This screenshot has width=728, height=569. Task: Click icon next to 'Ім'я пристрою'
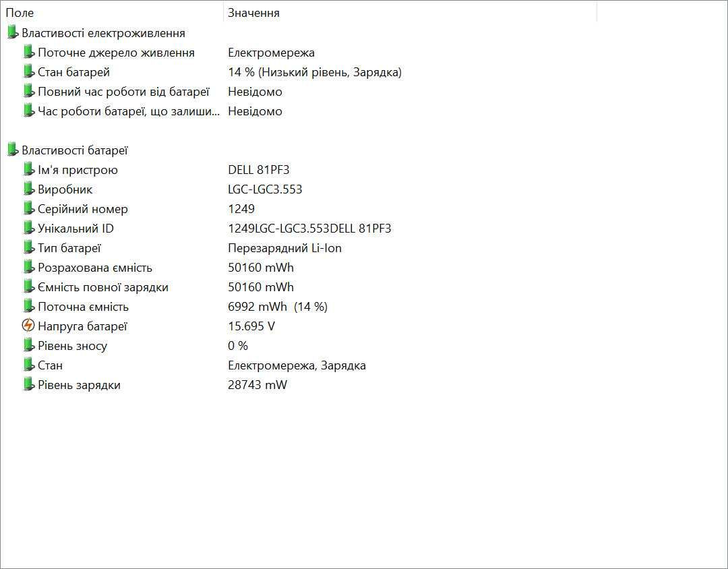(29, 169)
